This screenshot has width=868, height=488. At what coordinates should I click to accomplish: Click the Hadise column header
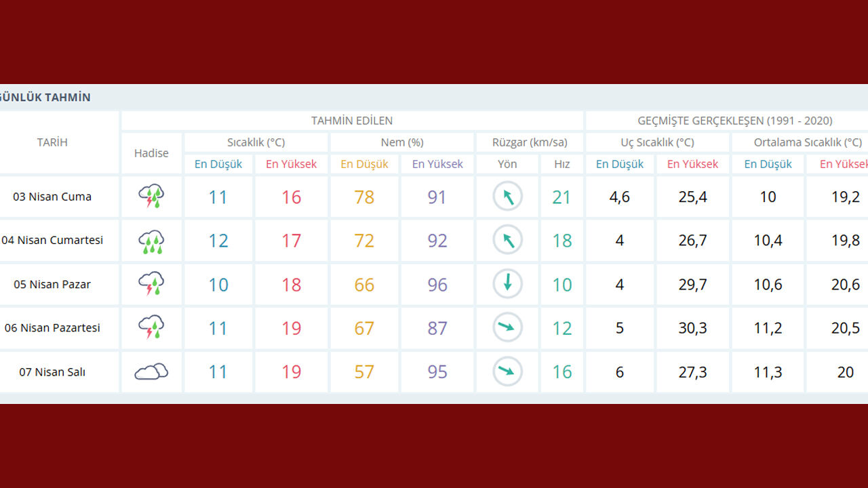point(151,153)
